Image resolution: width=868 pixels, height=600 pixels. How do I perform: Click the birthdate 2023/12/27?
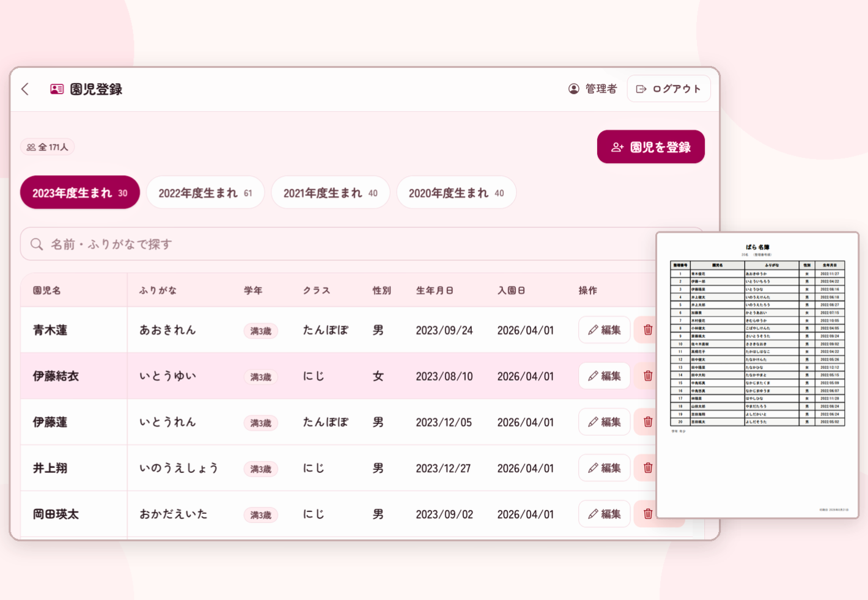click(443, 469)
